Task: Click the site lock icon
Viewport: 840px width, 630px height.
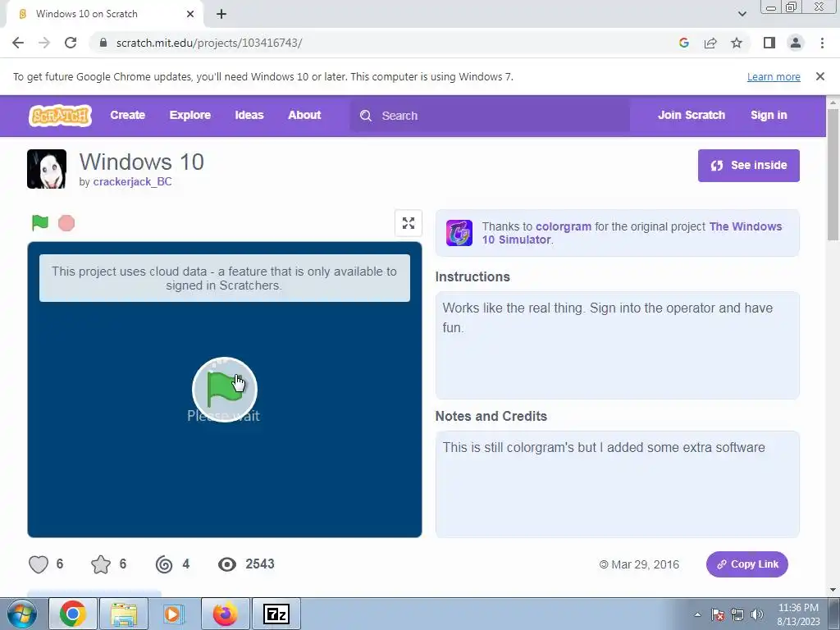Action: [103, 43]
